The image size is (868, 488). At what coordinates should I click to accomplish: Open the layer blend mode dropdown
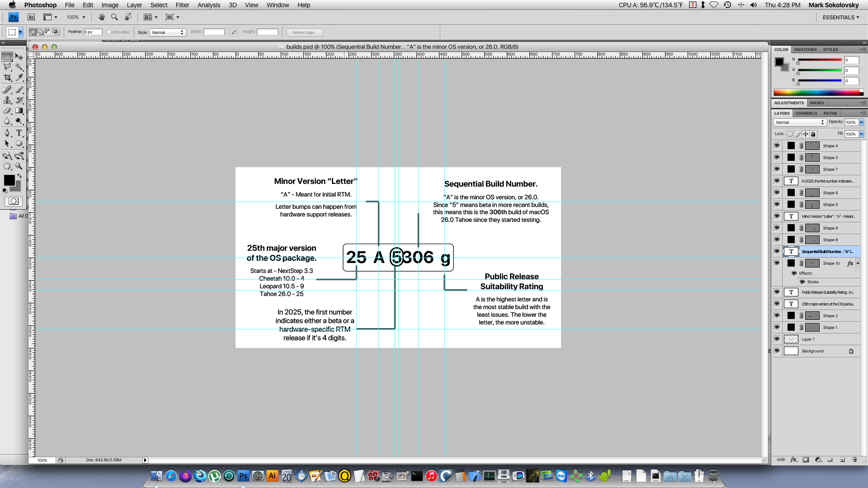coord(800,122)
